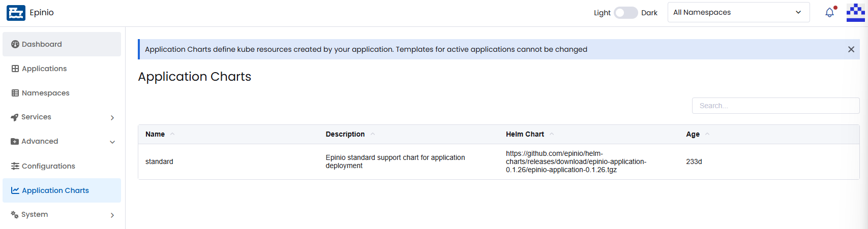Click the Description column header
The height and width of the screenshot is (229, 868).
[345, 134]
